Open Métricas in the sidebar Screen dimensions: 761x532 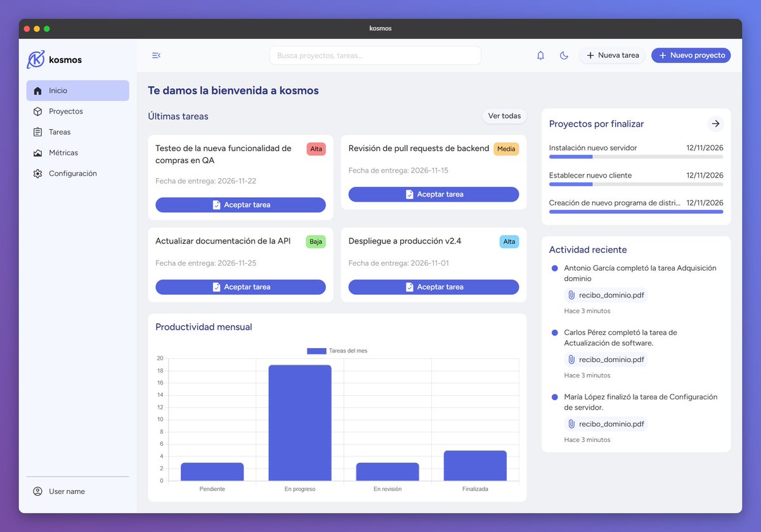point(77,153)
